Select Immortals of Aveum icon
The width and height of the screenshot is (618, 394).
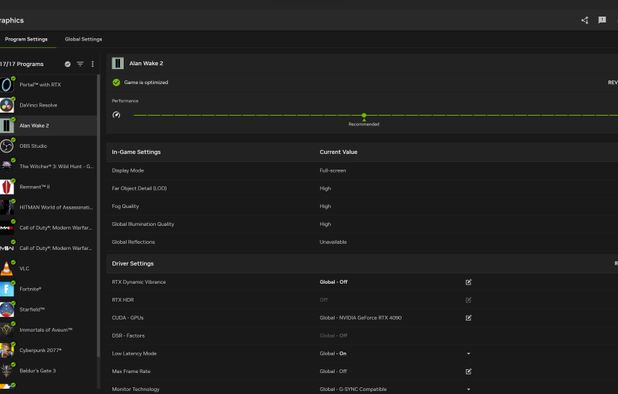(x=6, y=330)
